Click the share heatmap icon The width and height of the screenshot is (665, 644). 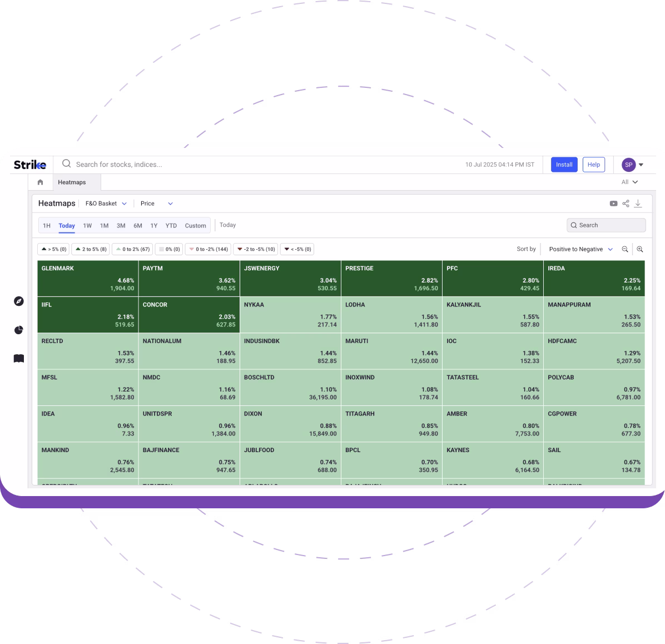626,204
